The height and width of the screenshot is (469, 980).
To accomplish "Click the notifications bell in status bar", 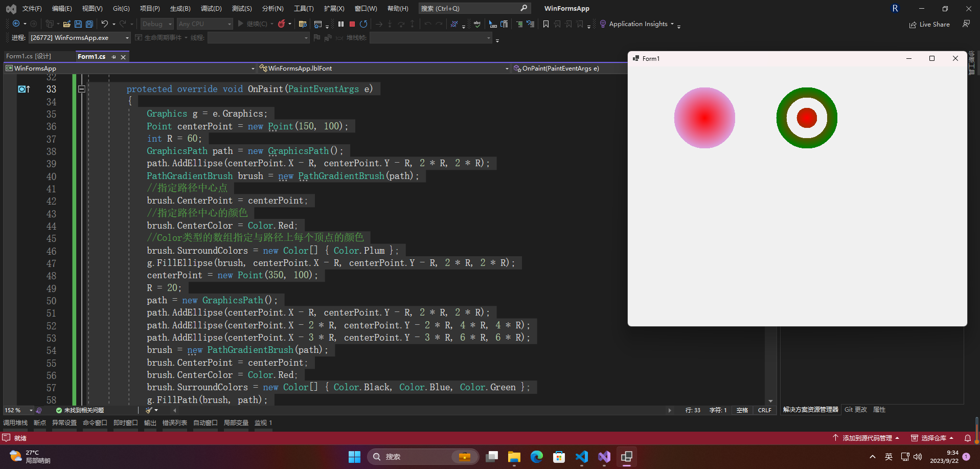I will [x=968, y=438].
